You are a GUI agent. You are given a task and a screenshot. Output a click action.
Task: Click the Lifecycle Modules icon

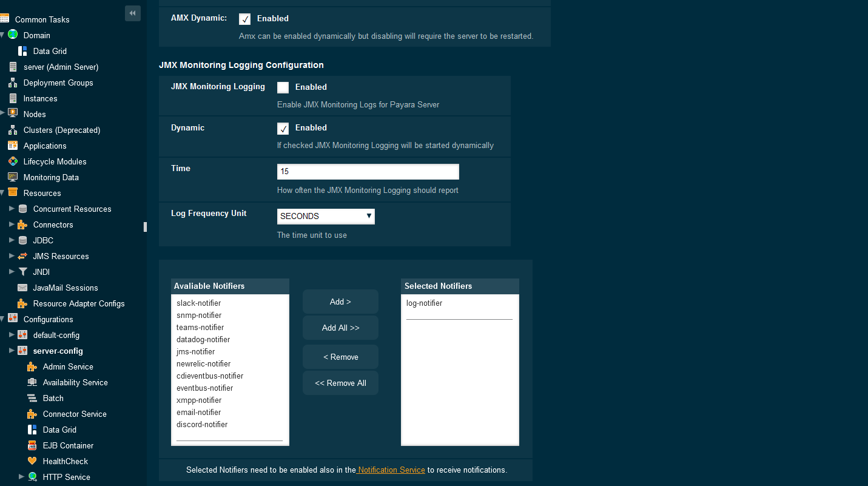click(12, 161)
